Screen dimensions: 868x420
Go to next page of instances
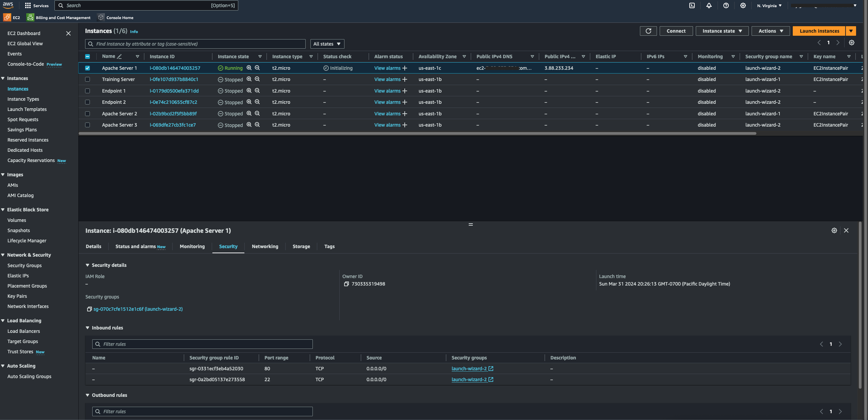tap(838, 43)
